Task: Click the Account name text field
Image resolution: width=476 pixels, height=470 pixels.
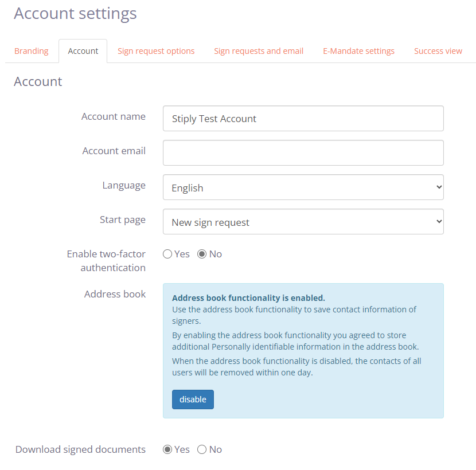Action: (x=303, y=119)
